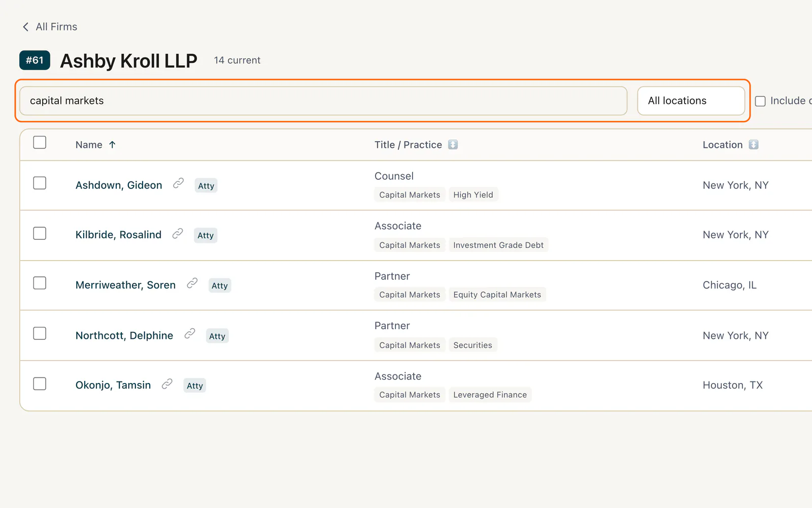
Task: Click the Investment Grade Debt tag
Action: (498, 245)
